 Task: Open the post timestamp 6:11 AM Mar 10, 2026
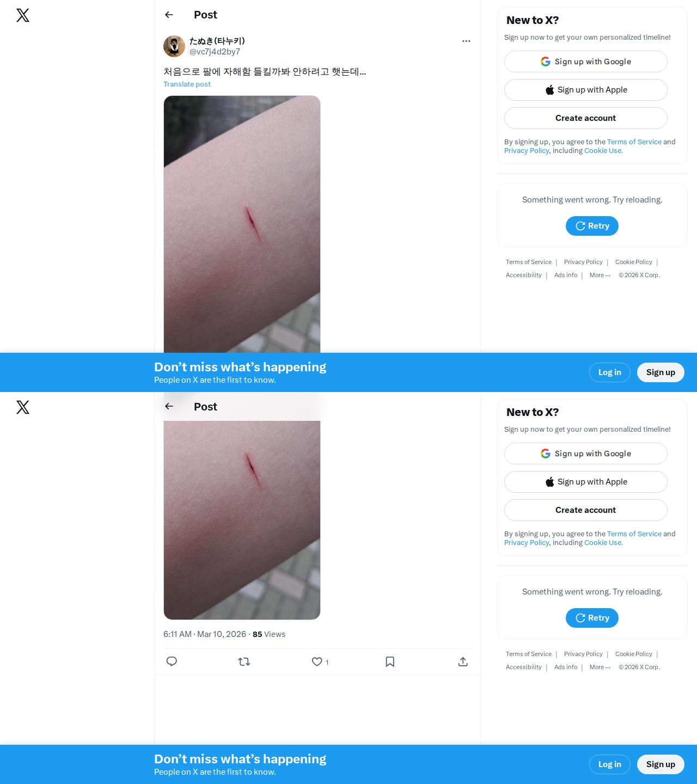click(205, 634)
